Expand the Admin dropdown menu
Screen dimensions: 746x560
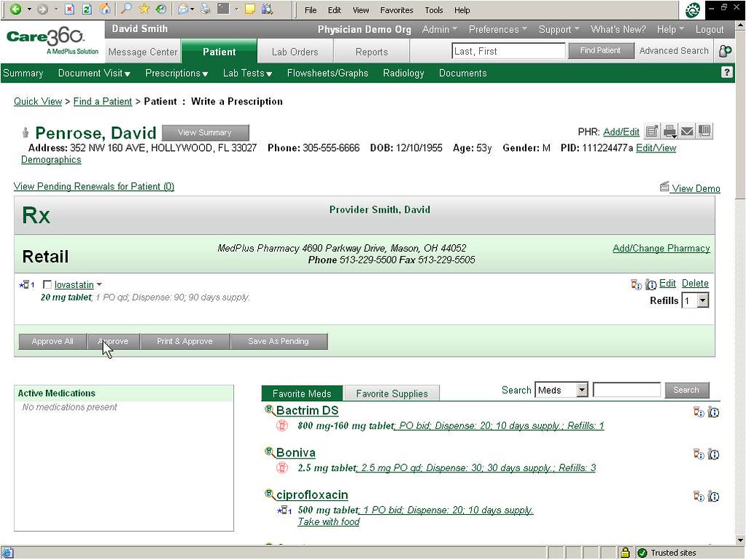tap(439, 29)
